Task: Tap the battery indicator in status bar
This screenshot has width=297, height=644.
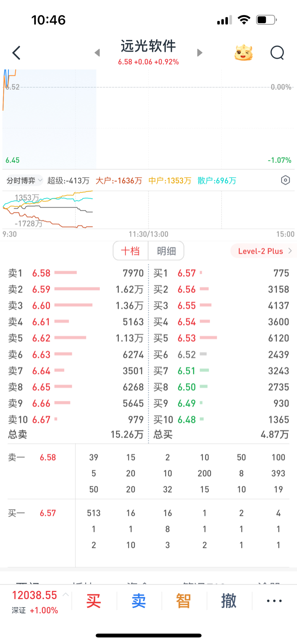Action: point(266,20)
